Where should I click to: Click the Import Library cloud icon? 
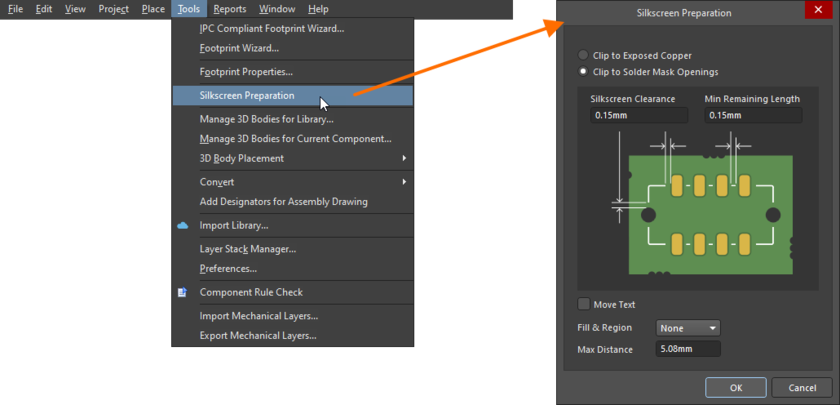click(x=182, y=225)
